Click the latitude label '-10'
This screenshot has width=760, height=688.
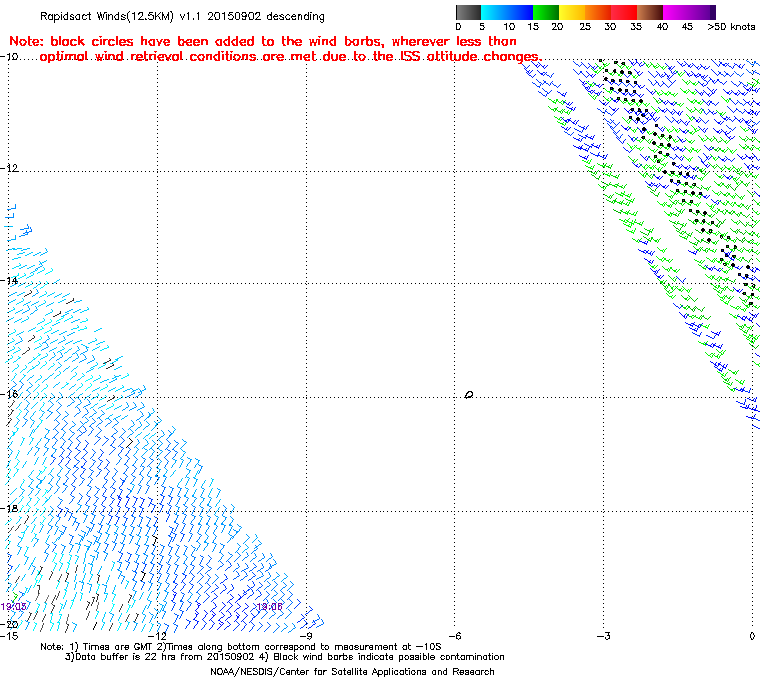tap(9, 57)
